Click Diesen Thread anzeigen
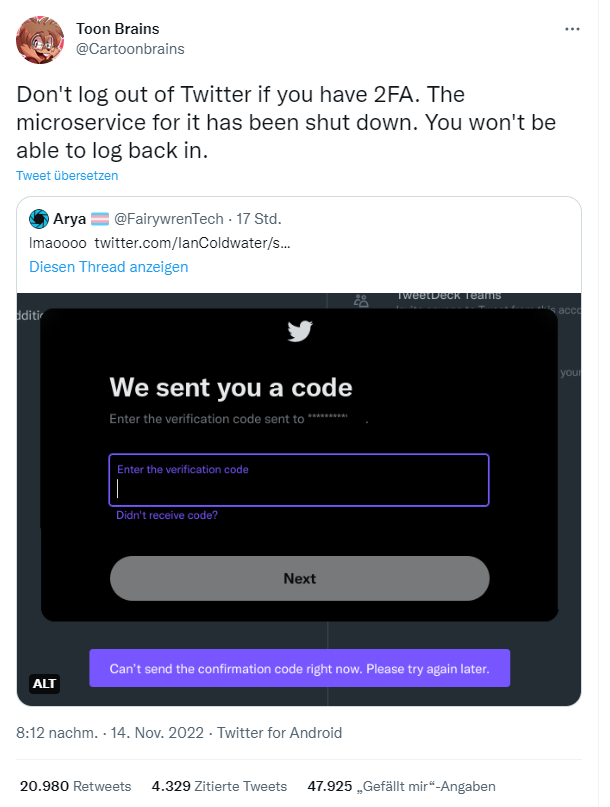Image resolution: width=610 pixels, height=807 pixels. click(x=108, y=267)
